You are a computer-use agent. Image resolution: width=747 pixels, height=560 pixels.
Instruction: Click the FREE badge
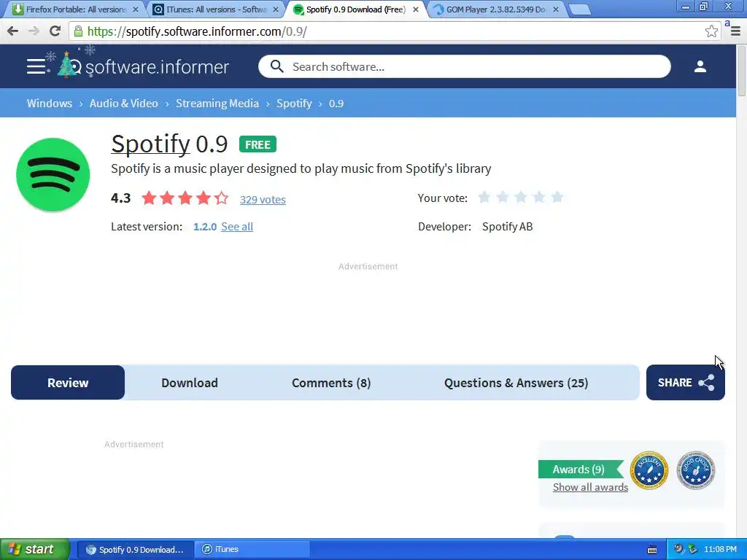(x=258, y=144)
